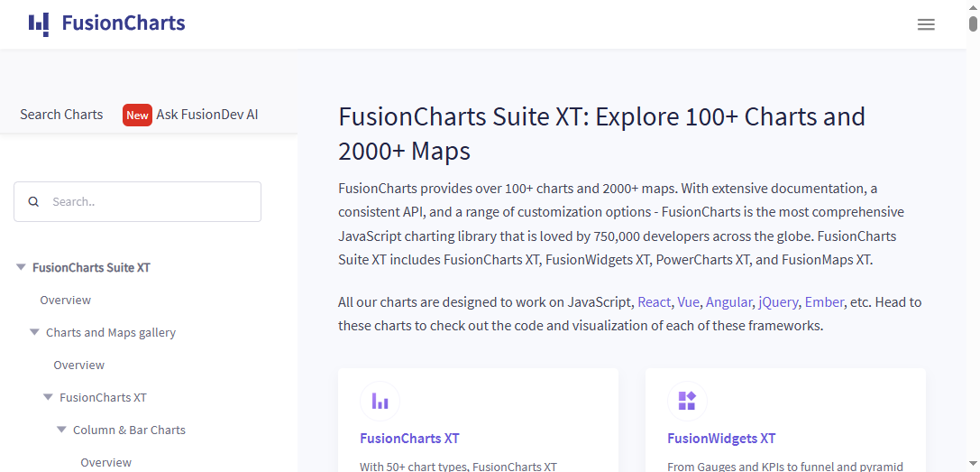Collapse the FusionCharts XT sidebar node
The width and height of the screenshot is (980, 472).
(x=48, y=397)
